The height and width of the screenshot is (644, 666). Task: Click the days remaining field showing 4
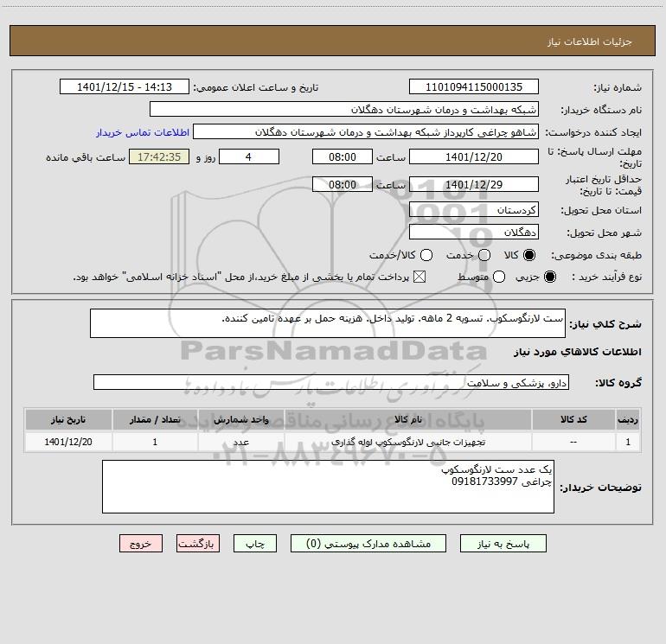[249, 156]
